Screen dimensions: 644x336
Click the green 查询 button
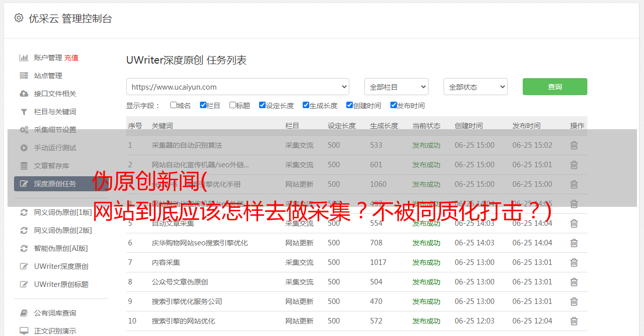click(555, 87)
